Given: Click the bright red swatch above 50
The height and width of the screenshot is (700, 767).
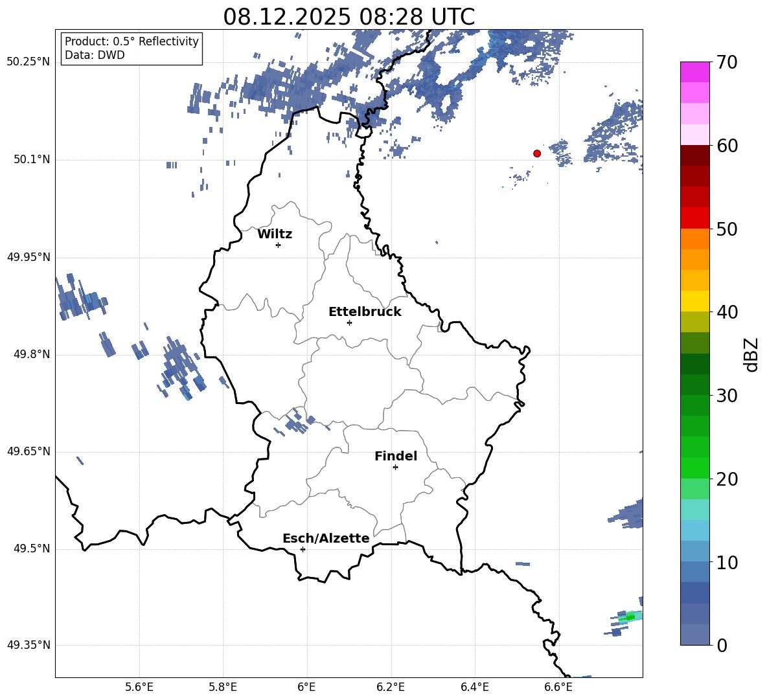Looking at the screenshot, I should [x=694, y=218].
